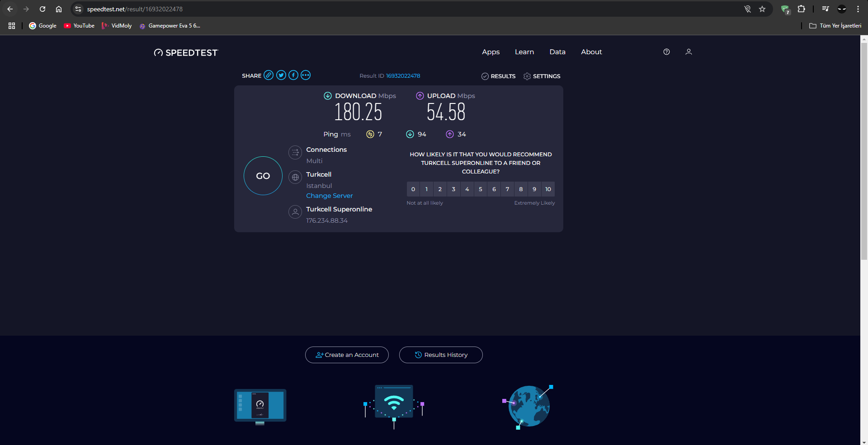Open the VidMoly bookmark
The image size is (868, 445).
pyautogui.click(x=117, y=26)
